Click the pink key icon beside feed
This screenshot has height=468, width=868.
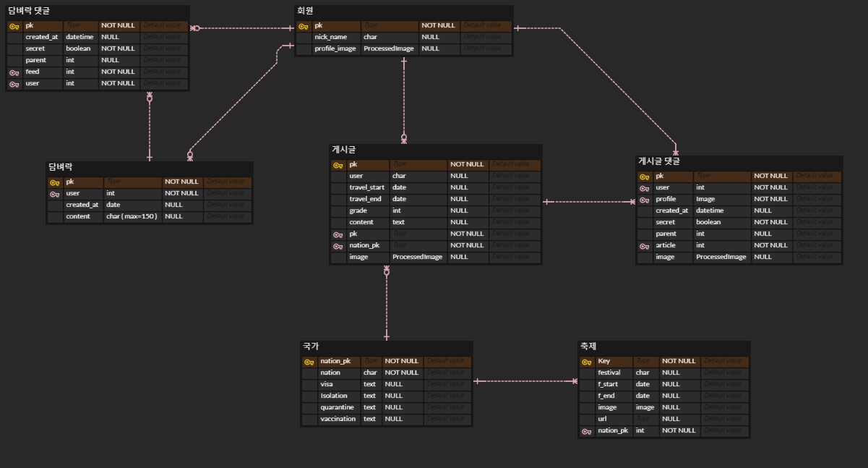point(14,72)
